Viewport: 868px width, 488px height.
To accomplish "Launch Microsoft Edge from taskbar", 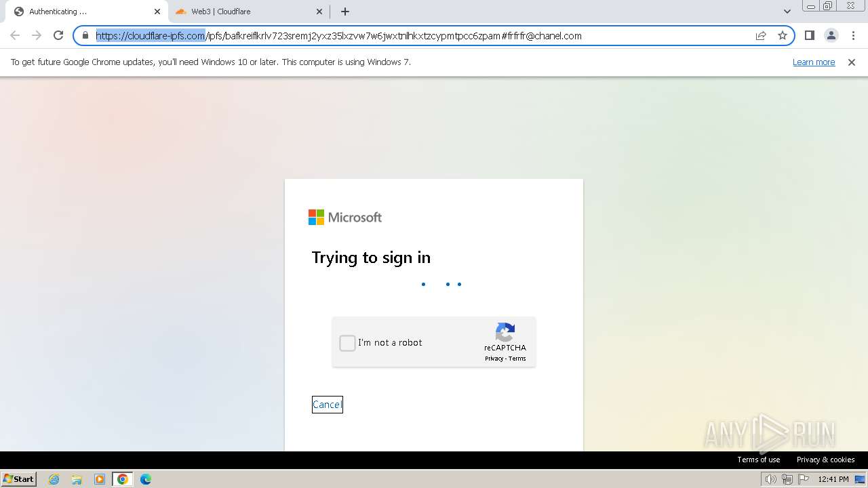I will point(146,479).
